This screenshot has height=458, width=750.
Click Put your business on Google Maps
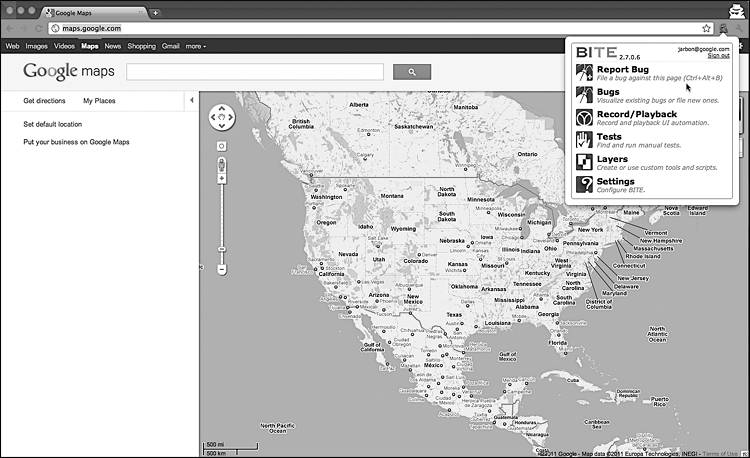pyautogui.click(x=76, y=142)
